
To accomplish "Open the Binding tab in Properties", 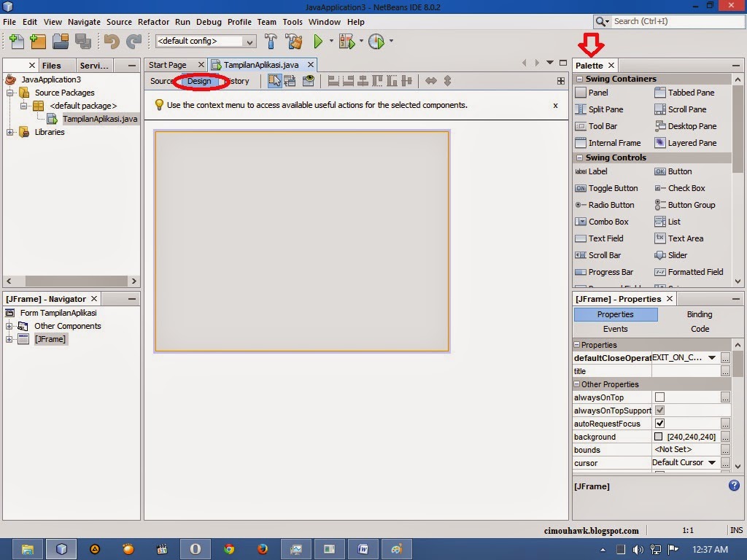I will (698, 314).
